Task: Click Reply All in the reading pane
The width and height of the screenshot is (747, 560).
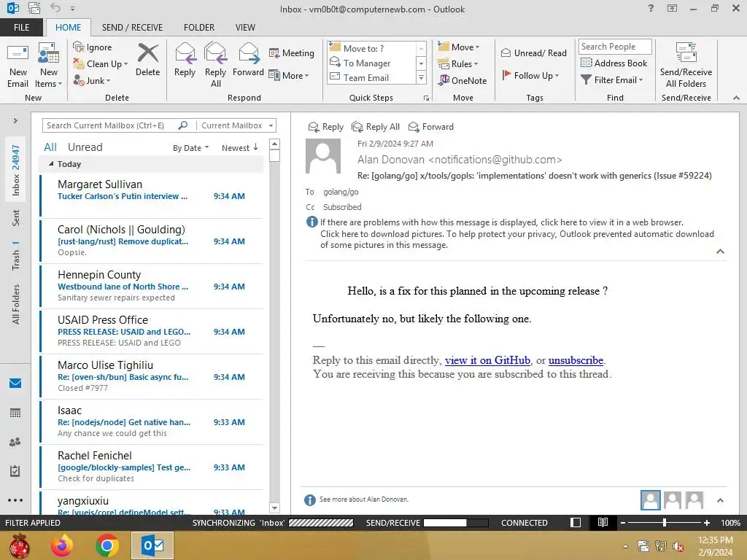Action: pyautogui.click(x=376, y=127)
